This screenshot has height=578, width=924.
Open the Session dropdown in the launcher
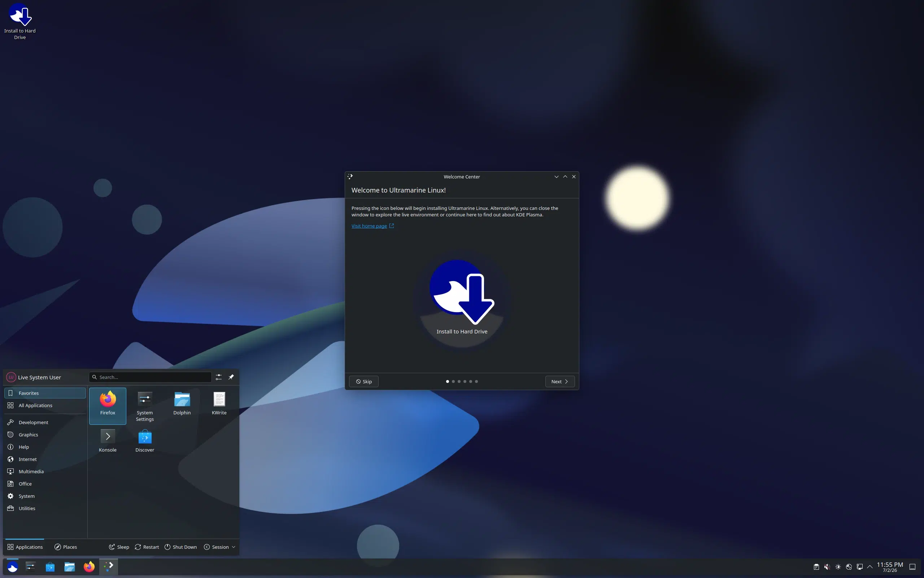[220, 547]
